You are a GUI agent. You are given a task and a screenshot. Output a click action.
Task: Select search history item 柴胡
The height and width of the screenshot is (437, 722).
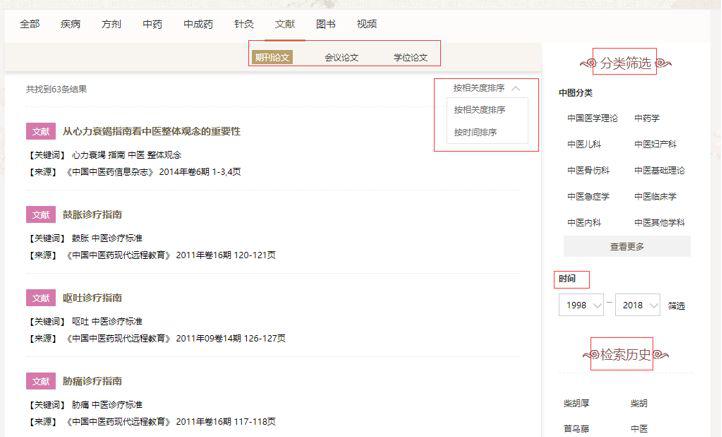pos(639,403)
